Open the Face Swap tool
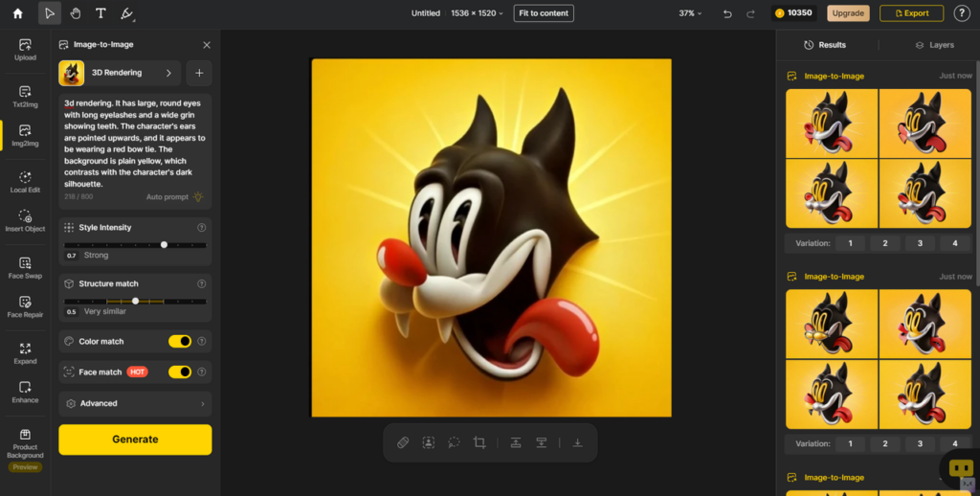The width and height of the screenshot is (980, 496). (x=25, y=267)
